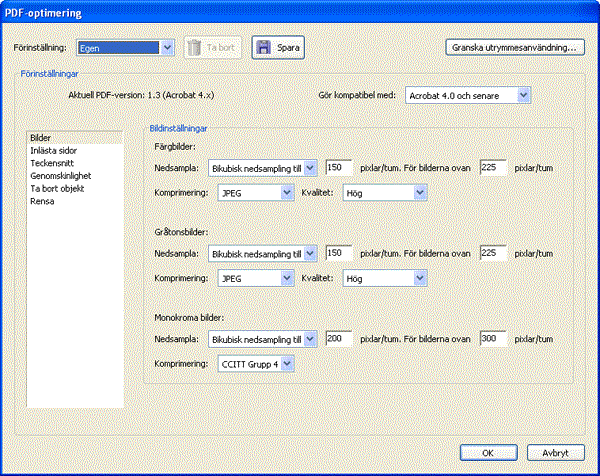Open Färgbilder Kvalitet Hög dropdown
Image resolution: width=600 pixels, height=476 pixels.
385,193
